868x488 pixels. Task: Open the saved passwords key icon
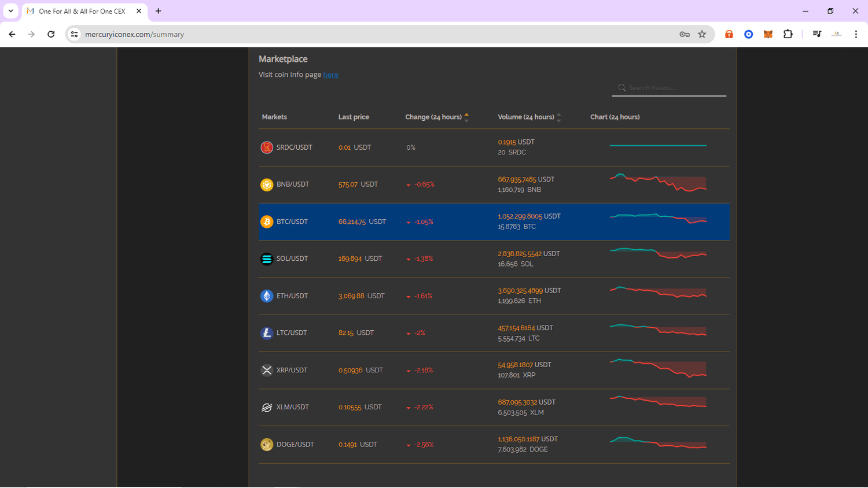[685, 34]
